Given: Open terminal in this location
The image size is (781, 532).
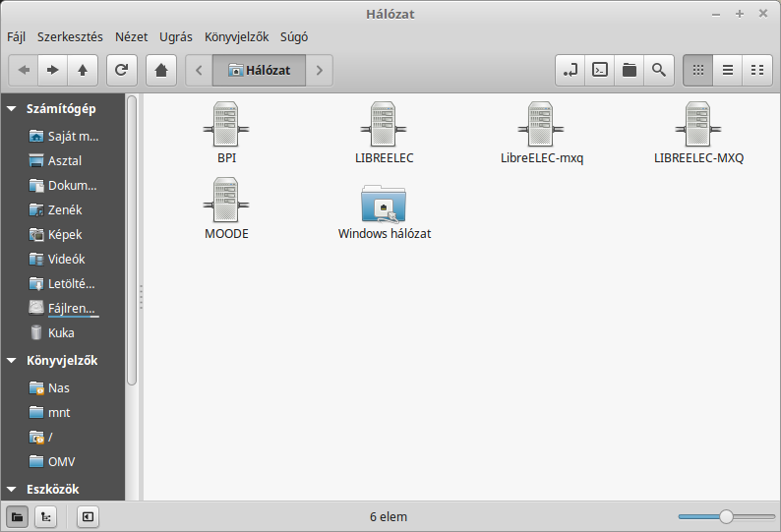Looking at the screenshot, I should [x=600, y=70].
